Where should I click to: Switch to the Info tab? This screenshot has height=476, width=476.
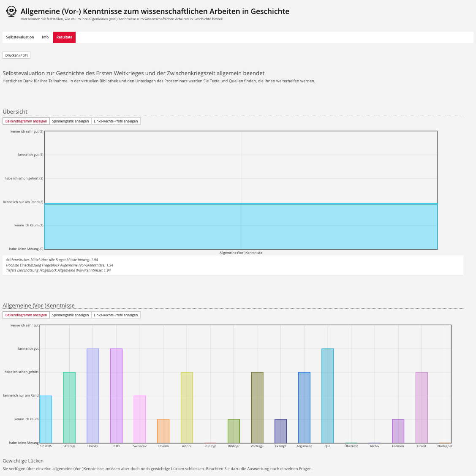45,37
